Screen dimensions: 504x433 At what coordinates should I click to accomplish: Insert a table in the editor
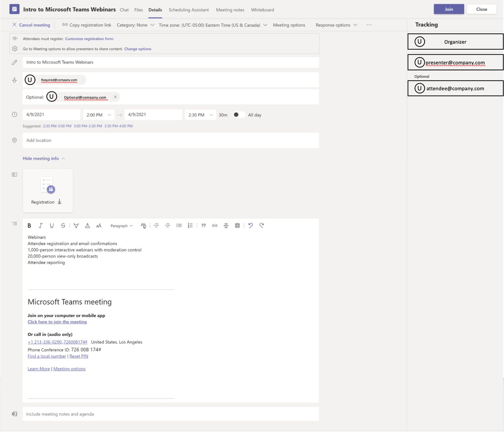(237, 226)
